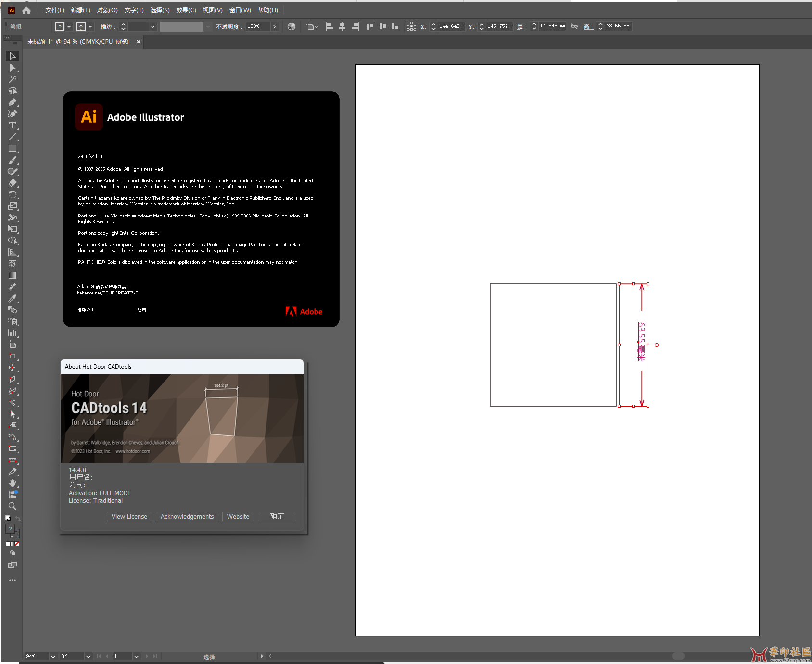
Task: Select the Type tool
Action: 13,126
